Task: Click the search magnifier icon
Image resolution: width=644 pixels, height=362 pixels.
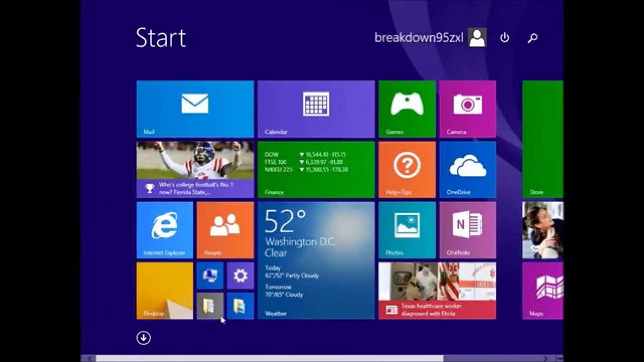Action: click(533, 38)
